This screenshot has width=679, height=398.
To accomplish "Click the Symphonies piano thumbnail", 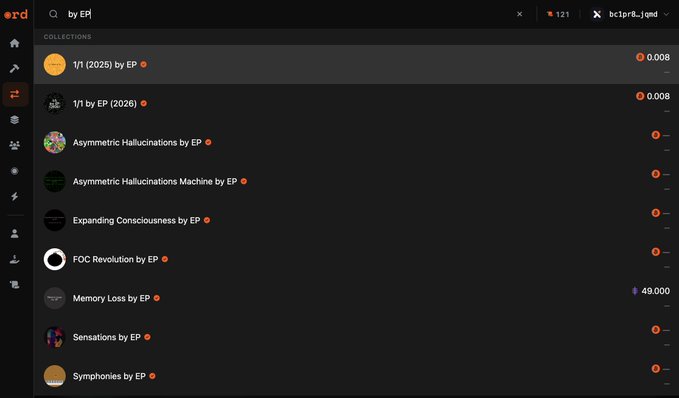I will (55, 376).
